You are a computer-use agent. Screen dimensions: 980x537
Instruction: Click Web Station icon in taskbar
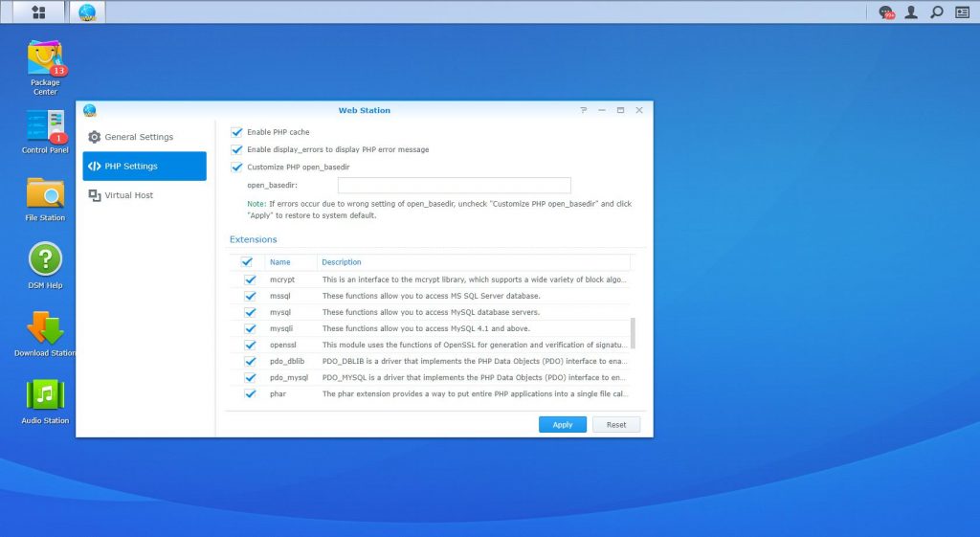[87, 11]
